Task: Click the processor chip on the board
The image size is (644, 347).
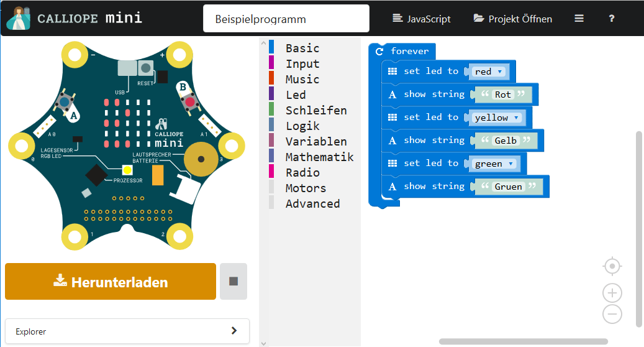Action: (96, 175)
